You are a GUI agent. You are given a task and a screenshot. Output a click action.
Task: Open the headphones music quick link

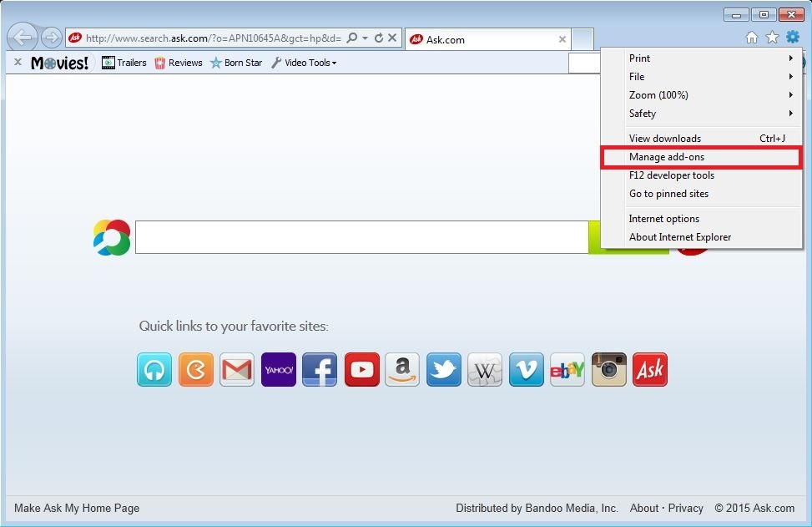point(154,369)
